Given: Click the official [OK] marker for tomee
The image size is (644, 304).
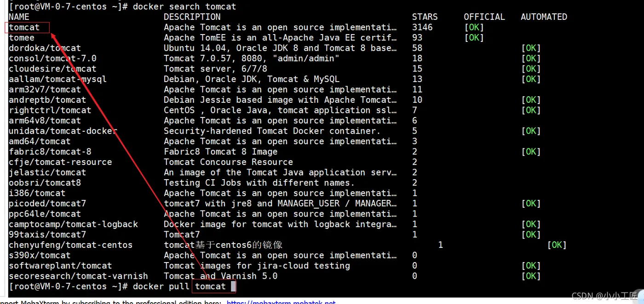Looking at the screenshot, I should [474, 38].
